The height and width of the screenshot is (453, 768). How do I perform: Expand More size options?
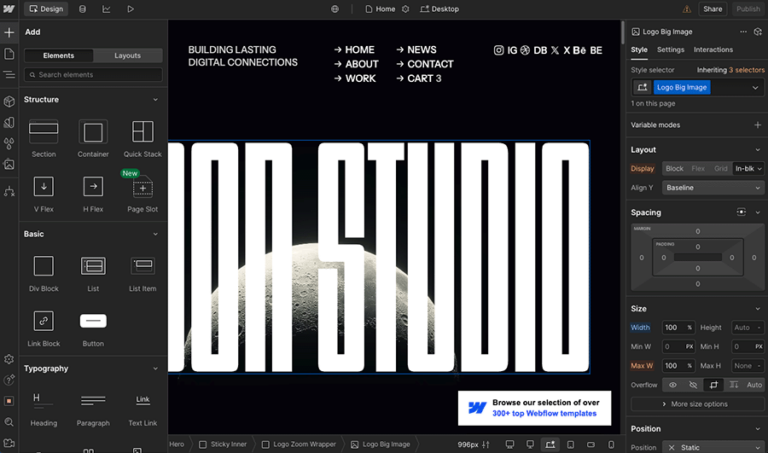(697, 404)
